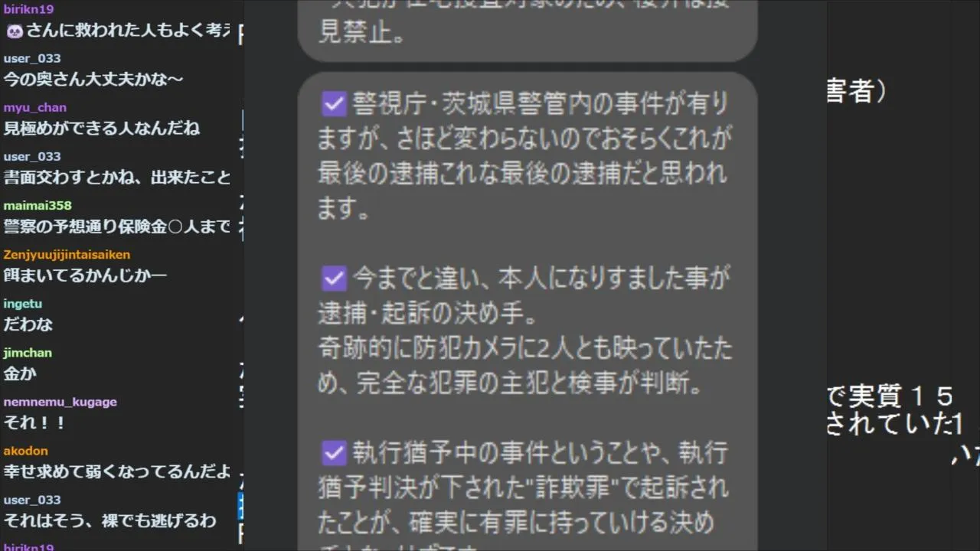Click user_033 above 今の奥さん大丈夫かな message

(x=31, y=58)
